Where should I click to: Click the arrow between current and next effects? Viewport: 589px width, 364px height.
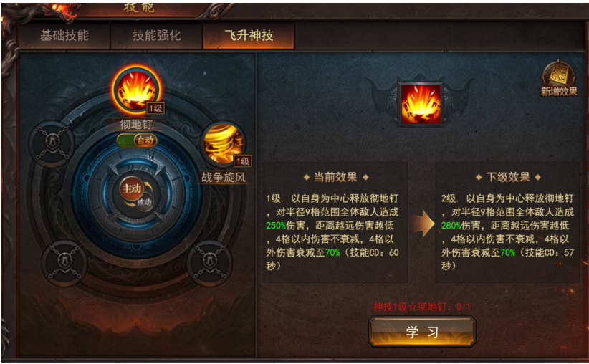point(423,224)
